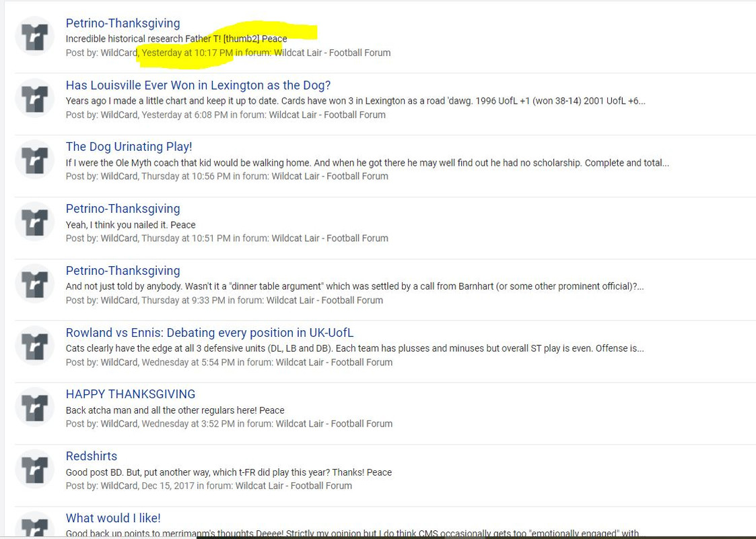Open avatar next to "Rowland vs Ennis" thread
This screenshot has height=539, width=756.
pyautogui.click(x=35, y=345)
